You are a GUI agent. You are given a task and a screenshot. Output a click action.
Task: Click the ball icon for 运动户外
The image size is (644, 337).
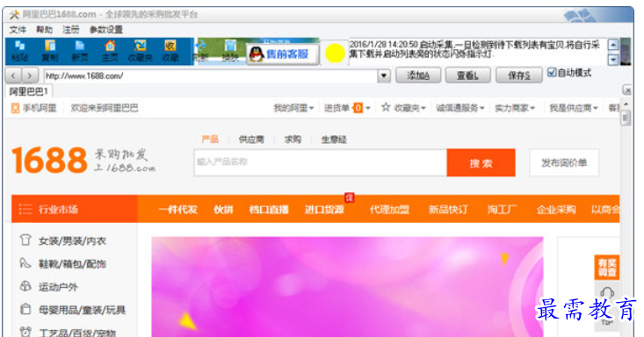point(25,286)
